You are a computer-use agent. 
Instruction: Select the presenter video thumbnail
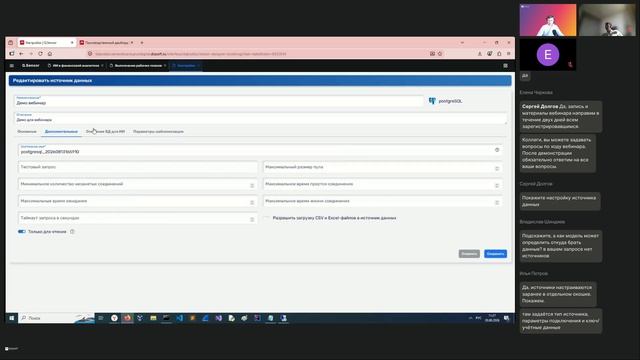point(548,20)
